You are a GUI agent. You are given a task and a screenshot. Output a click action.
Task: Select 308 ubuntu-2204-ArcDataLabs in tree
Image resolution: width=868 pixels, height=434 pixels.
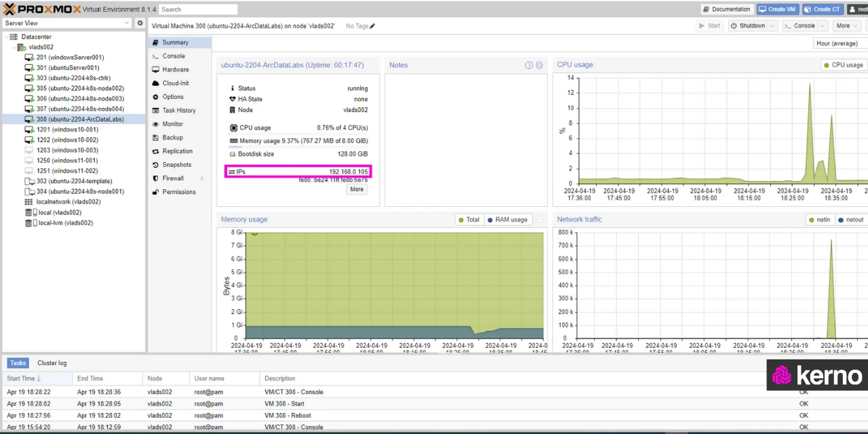[73, 119]
